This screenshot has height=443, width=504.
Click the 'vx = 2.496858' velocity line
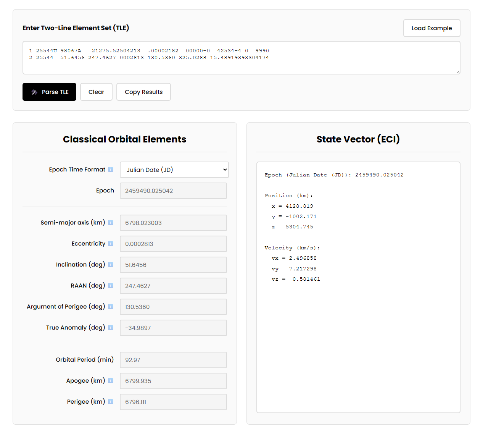point(294,258)
